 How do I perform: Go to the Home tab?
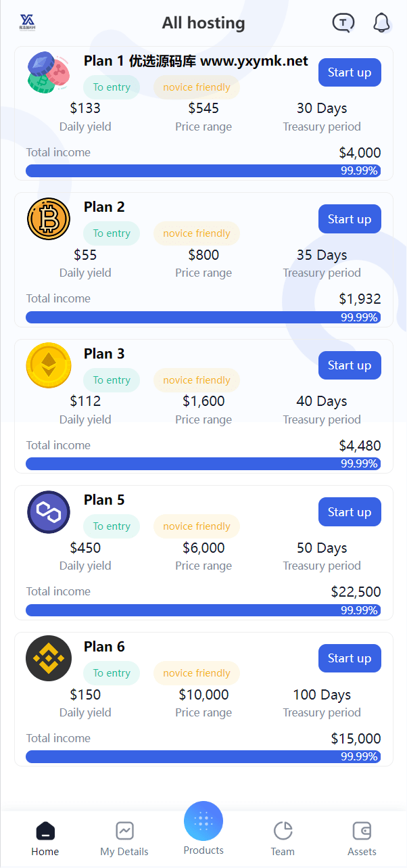pos(45,838)
